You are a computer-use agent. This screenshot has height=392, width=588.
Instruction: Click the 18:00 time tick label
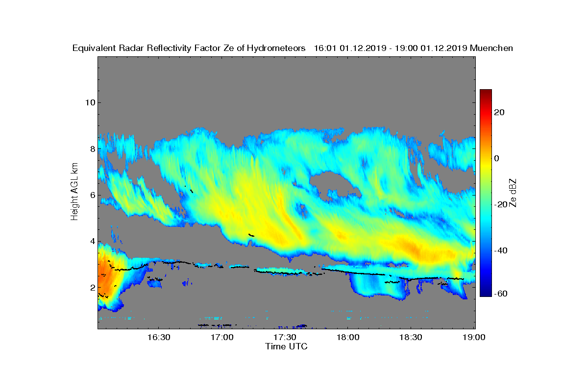(x=347, y=338)
